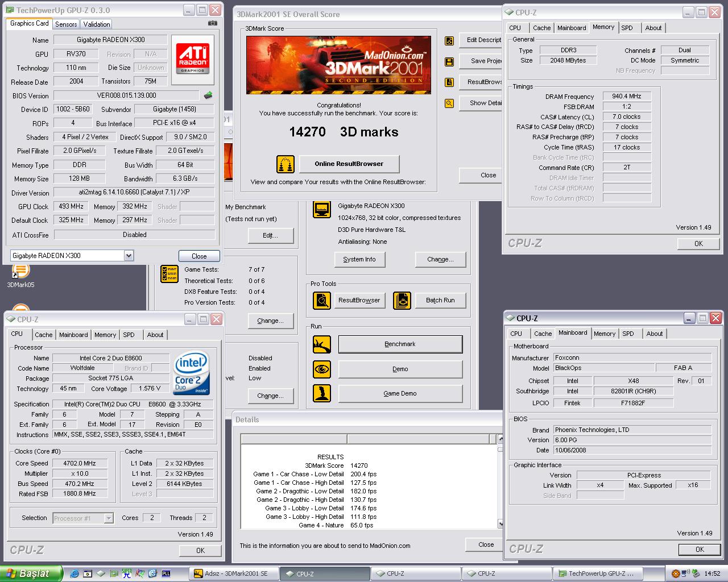
Task: Click the Details list scroll up arrow
Action: pyautogui.click(x=500, y=439)
